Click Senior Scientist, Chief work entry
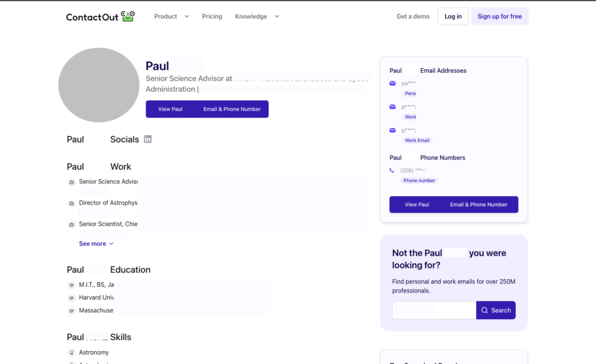Viewport: 596px width, 364px height. (108, 224)
